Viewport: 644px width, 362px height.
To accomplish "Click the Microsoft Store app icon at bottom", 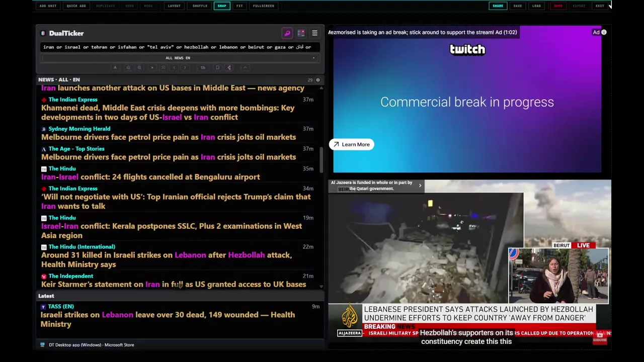I will 42,345.
